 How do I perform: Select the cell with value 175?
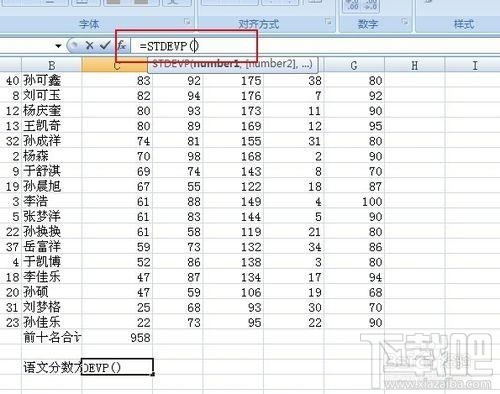pyautogui.click(x=233, y=80)
